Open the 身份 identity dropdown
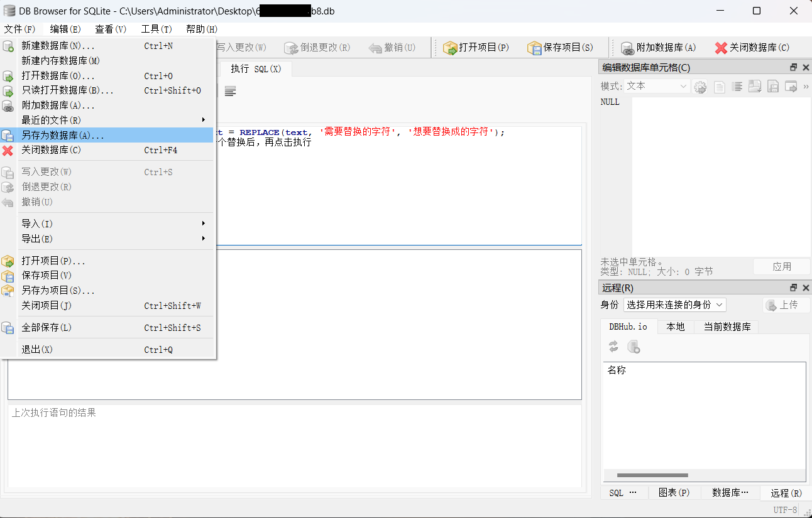 click(x=675, y=305)
